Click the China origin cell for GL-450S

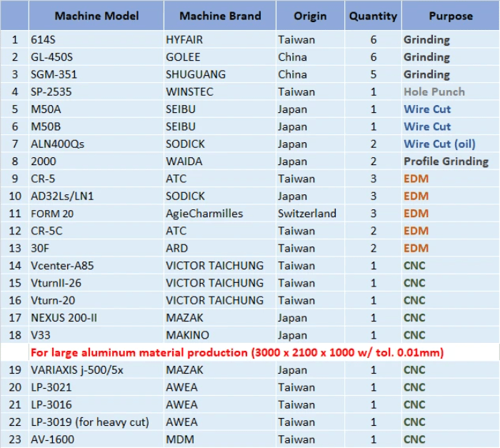point(310,56)
